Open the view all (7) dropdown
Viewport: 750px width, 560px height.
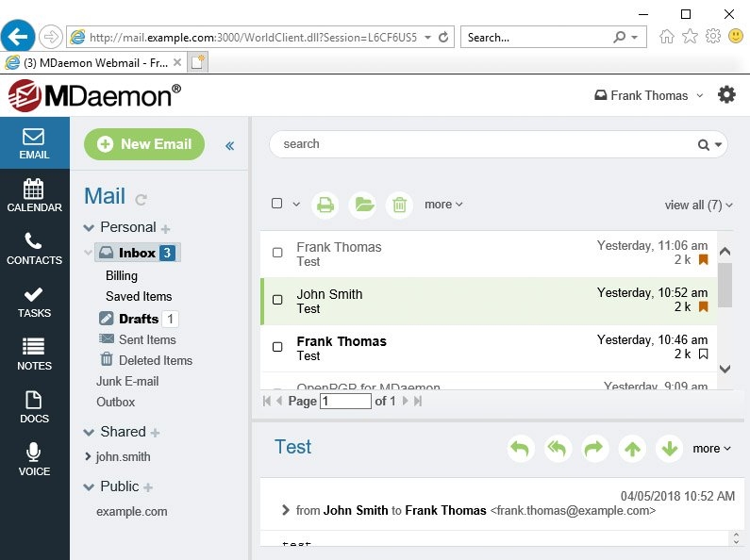click(699, 205)
